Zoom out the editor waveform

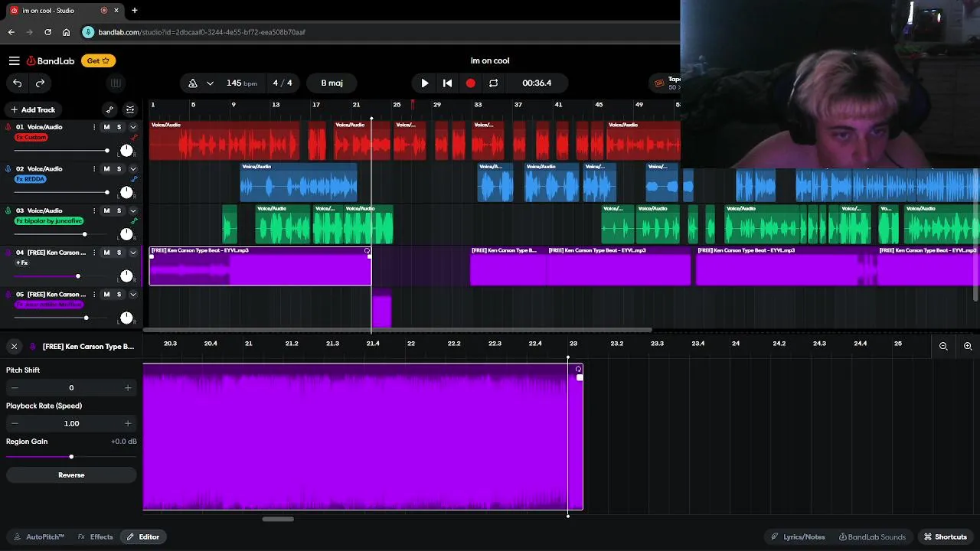click(943, 347)
